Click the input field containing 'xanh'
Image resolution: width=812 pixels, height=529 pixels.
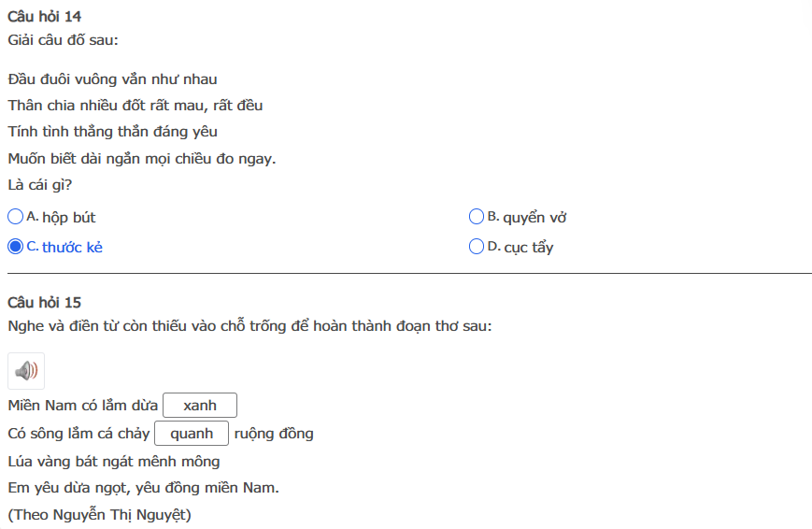[x=200, y=406]
